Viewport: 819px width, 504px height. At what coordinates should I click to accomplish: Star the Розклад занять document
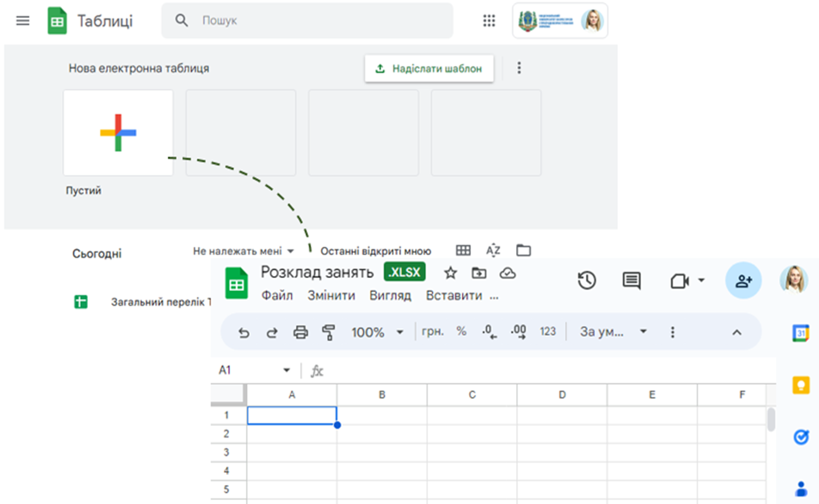(x=450, y=273)
